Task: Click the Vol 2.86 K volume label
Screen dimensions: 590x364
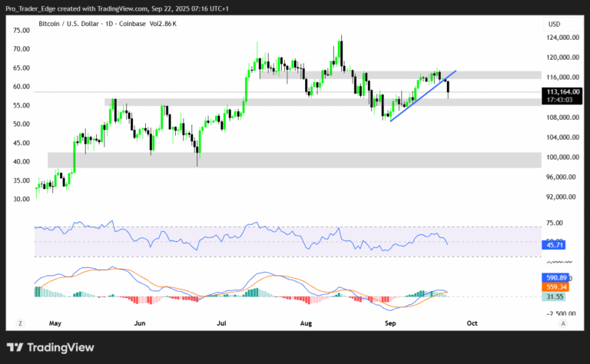Action: pyautogui.click(x=163, y=25)
